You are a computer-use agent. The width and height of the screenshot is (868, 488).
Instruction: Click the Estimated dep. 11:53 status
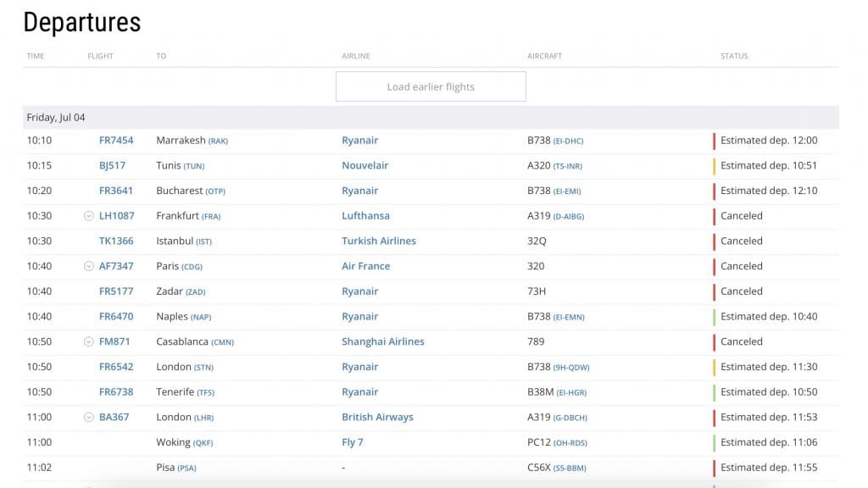coord(769,417)
